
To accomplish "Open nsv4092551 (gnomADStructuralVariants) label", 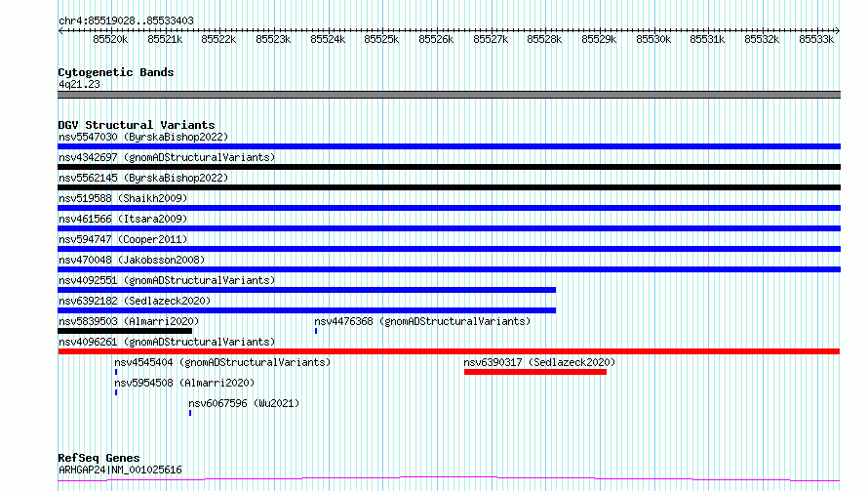I will tap(167, 280).
